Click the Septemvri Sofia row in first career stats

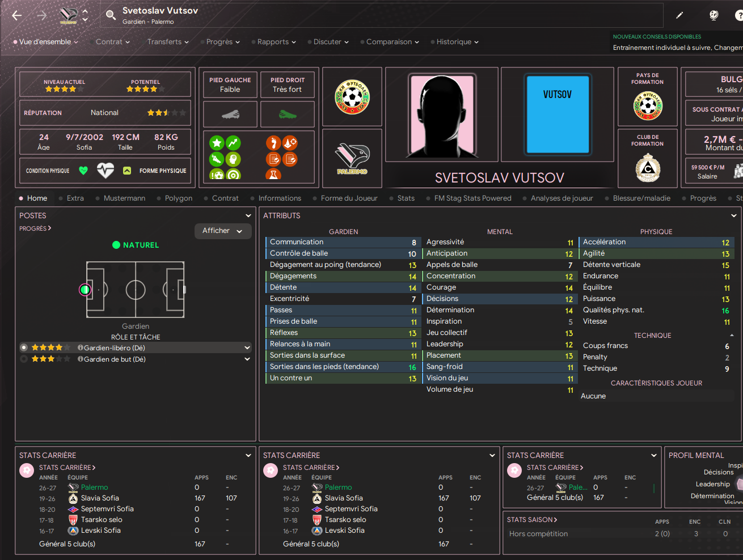click(136, 509)
